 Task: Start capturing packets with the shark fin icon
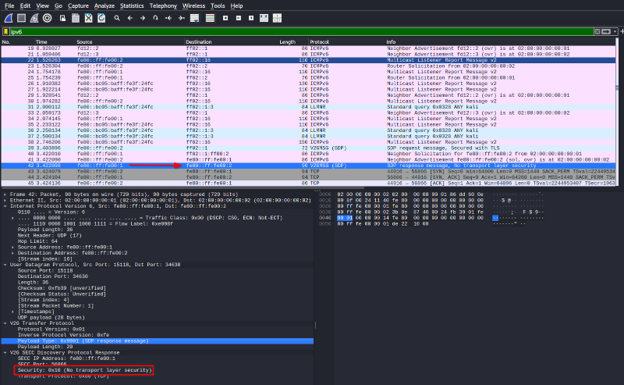pyautogui.click(x=8, y=18)
